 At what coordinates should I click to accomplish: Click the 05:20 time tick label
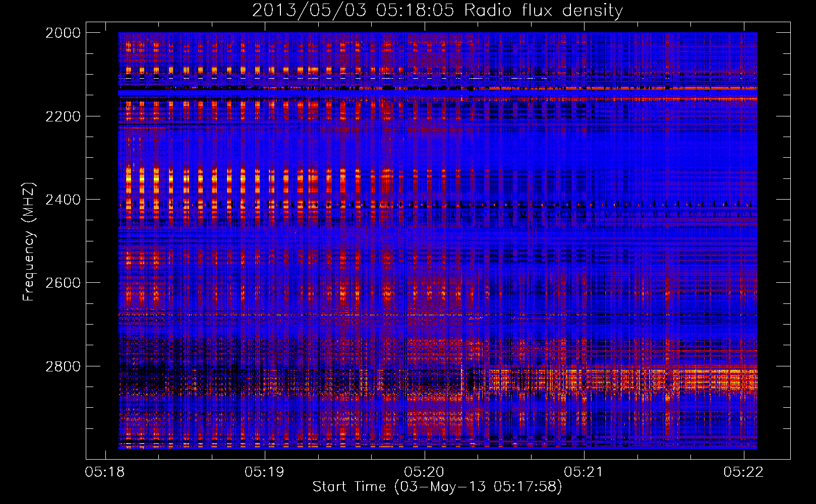click(424, 472)
